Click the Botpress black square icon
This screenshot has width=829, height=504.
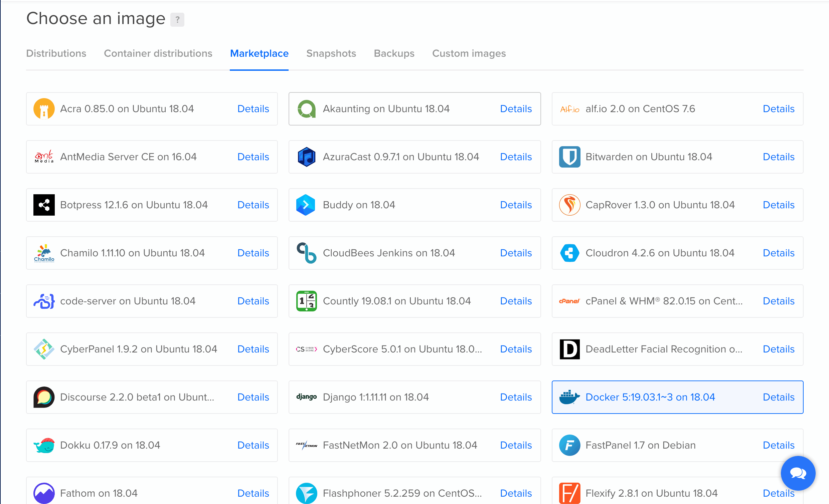click(x=44, y=205)
